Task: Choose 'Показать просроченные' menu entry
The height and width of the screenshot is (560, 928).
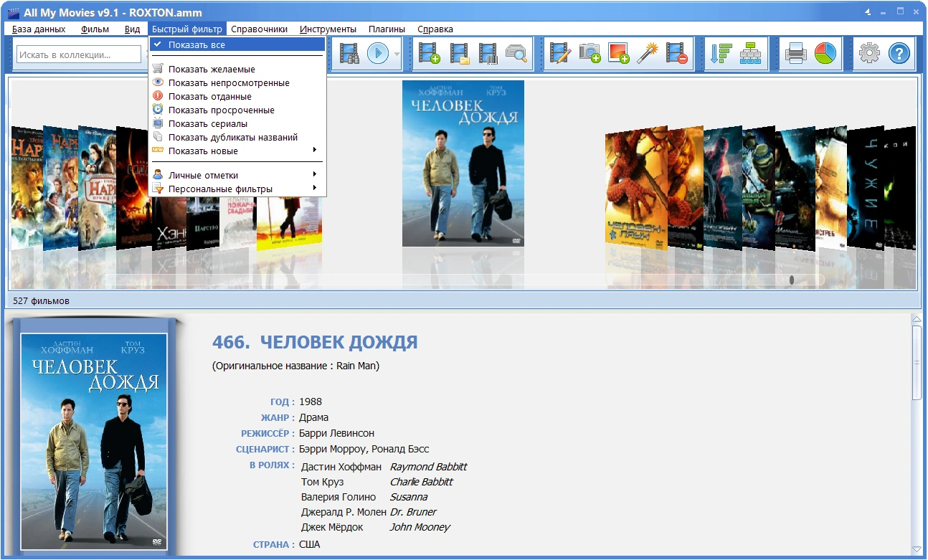Action: click(237, 110)
